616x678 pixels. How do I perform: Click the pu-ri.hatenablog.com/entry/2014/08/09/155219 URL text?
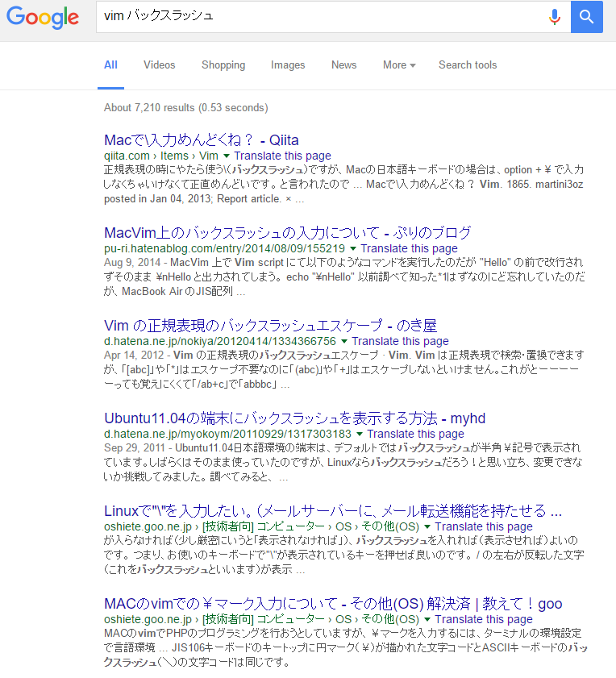(224, 248)
